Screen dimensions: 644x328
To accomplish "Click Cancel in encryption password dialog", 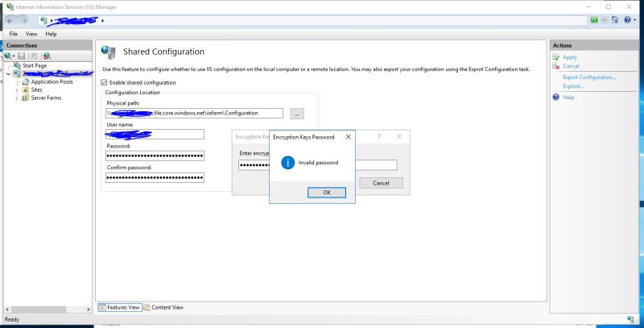I will pos(381,183).
